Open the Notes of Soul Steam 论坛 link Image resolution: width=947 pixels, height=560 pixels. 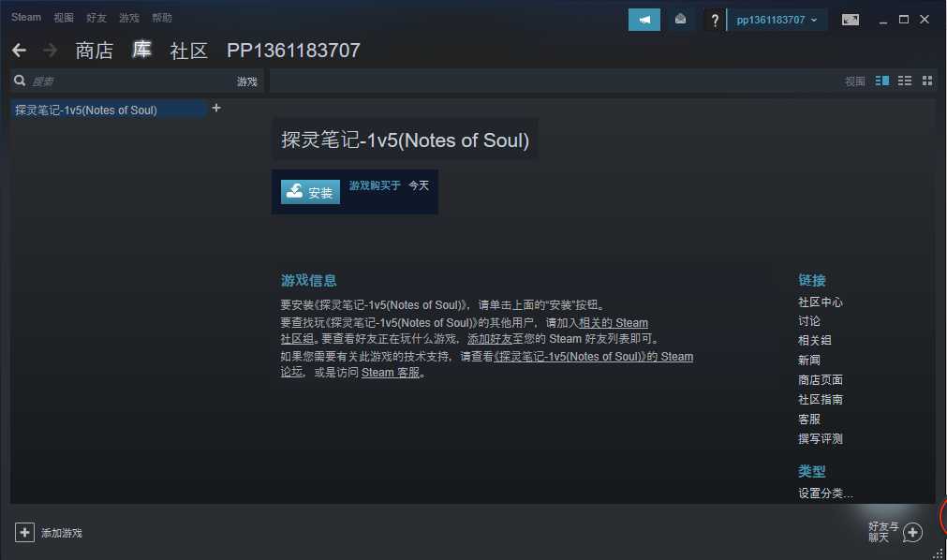point(593,357)
